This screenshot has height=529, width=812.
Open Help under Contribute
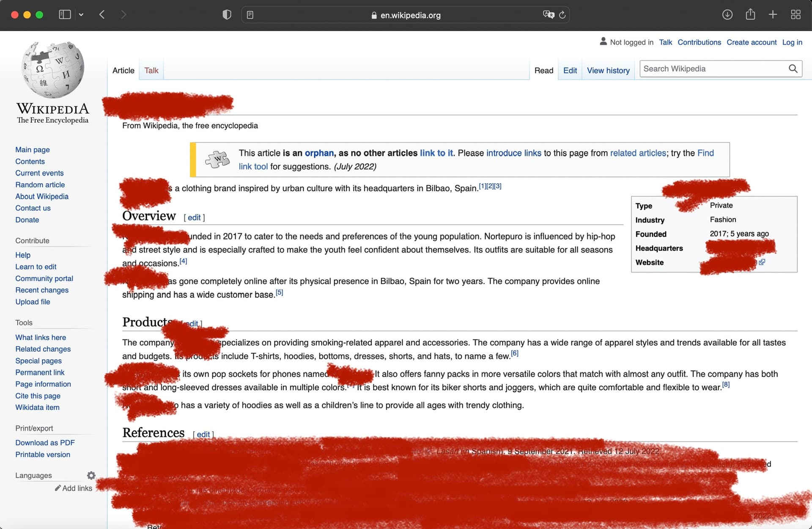23,255
